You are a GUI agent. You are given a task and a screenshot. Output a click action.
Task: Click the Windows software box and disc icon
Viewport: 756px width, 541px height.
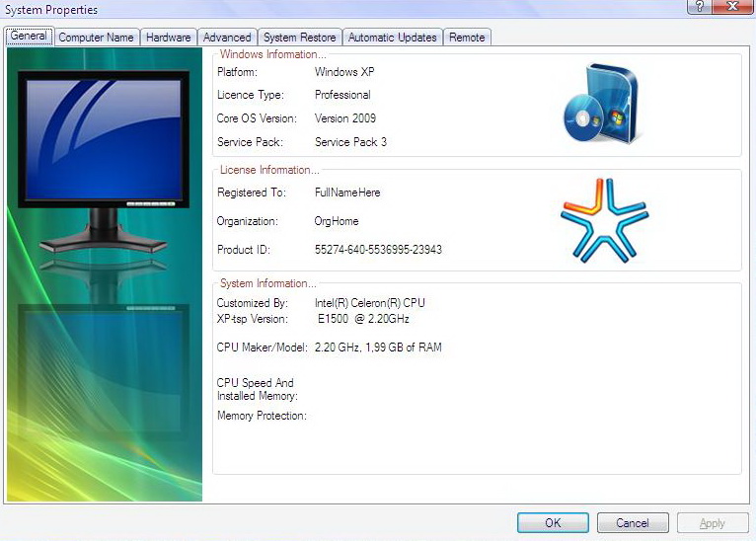[x=602, y=104]
